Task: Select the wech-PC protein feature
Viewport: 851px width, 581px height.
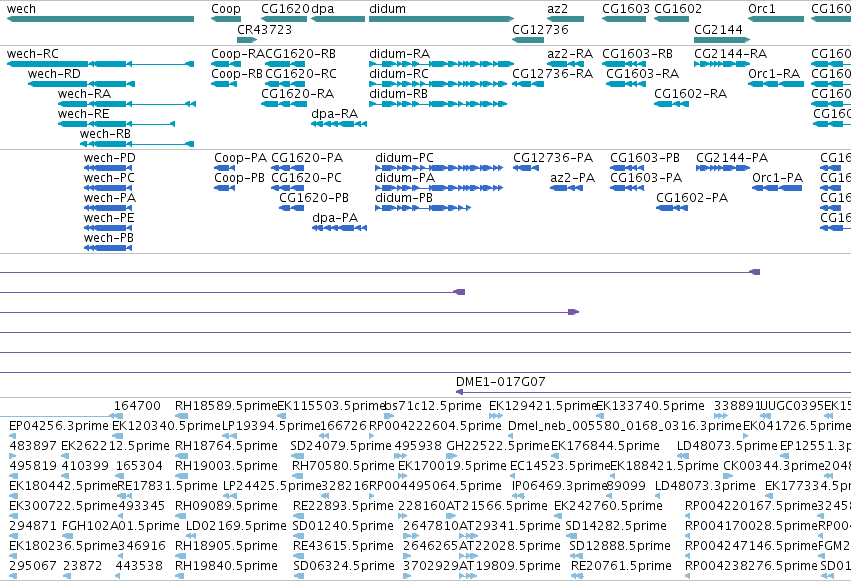Action: pyautogui.click(x=108, y=188)
